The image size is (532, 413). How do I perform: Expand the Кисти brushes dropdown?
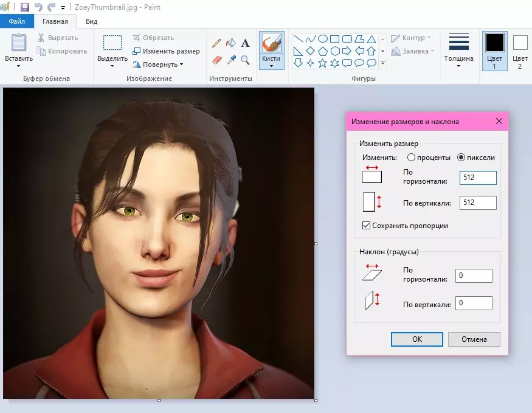[271, 66]
